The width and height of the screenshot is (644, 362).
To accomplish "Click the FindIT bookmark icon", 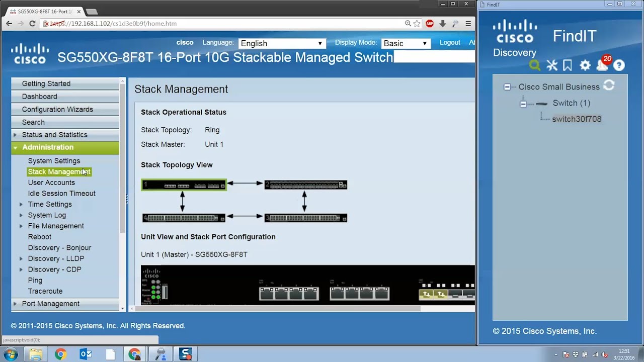I will point(568,65).
